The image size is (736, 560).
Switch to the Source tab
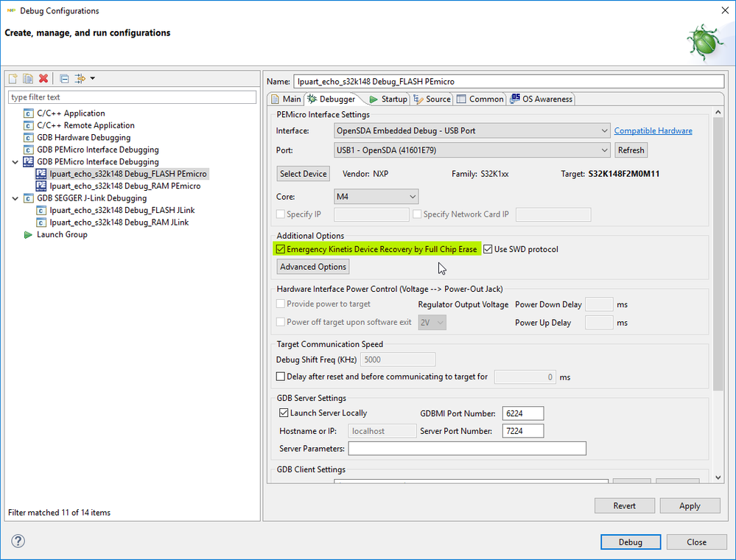pos(432,99)
